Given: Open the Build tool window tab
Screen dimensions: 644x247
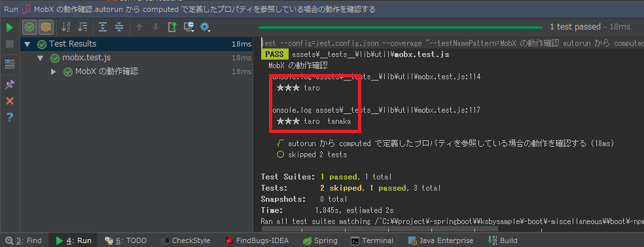Looking at the screenshot, I should (502, 240).
